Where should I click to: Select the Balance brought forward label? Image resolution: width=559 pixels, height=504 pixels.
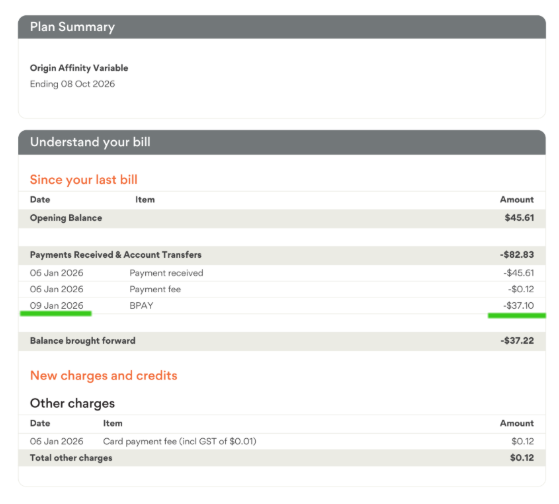(x=83, y=341)
